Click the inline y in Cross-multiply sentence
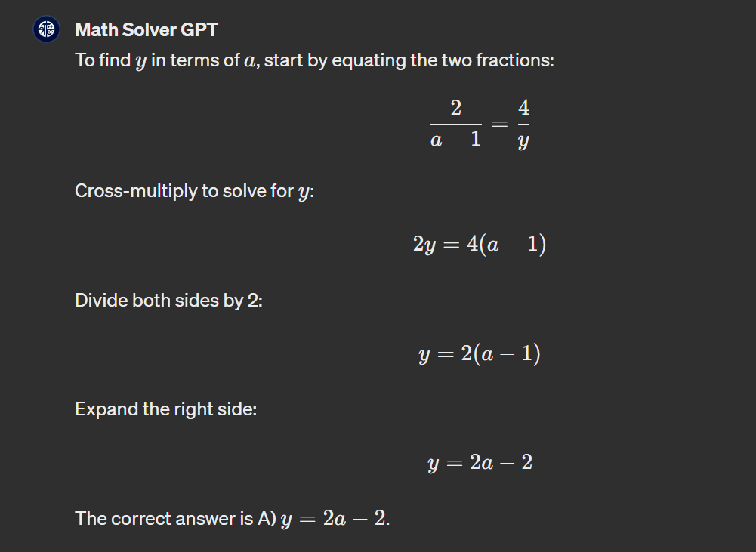Screen dimensions: 756x552 (304, 193)
